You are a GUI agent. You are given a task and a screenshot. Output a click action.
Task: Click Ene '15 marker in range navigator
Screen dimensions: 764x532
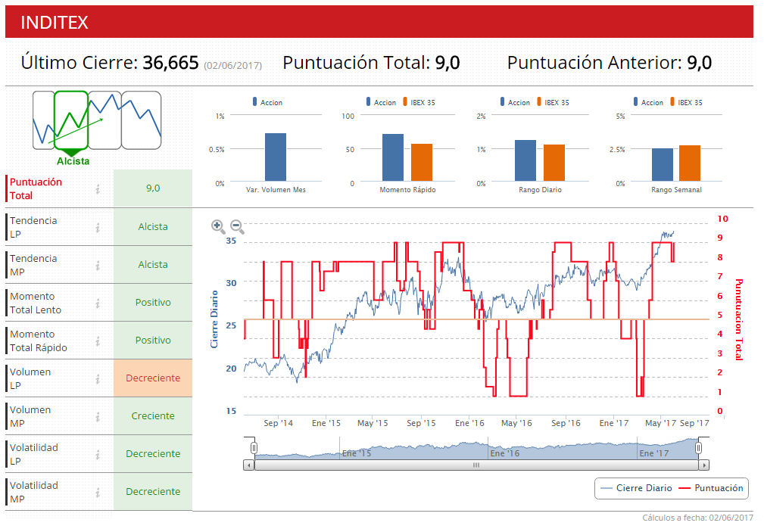357,453
